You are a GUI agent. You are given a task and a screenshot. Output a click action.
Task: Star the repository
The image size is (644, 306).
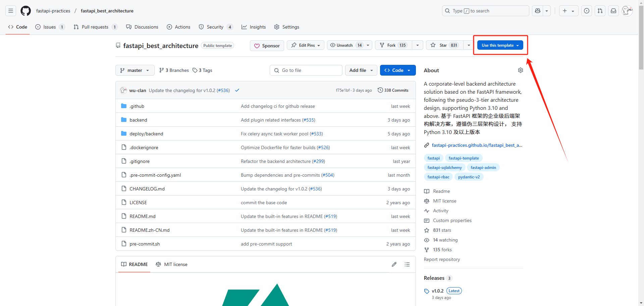click(444, 45)
